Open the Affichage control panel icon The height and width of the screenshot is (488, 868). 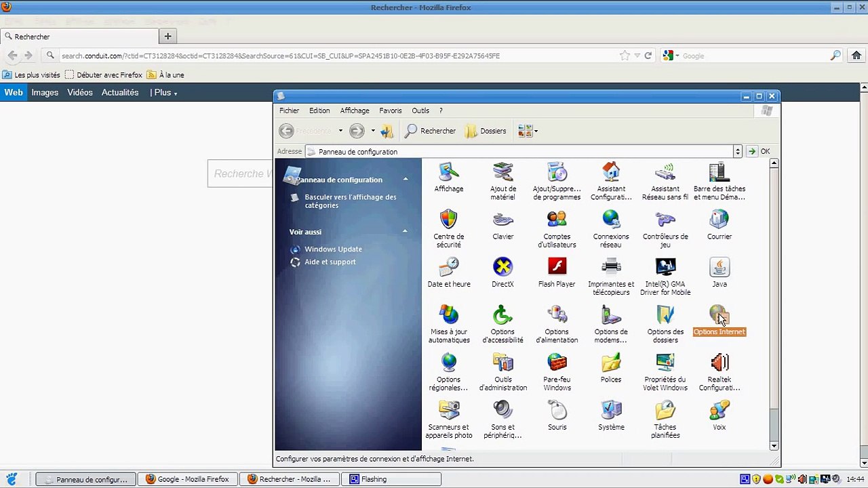pyautogui.click(x=448, y=178)
